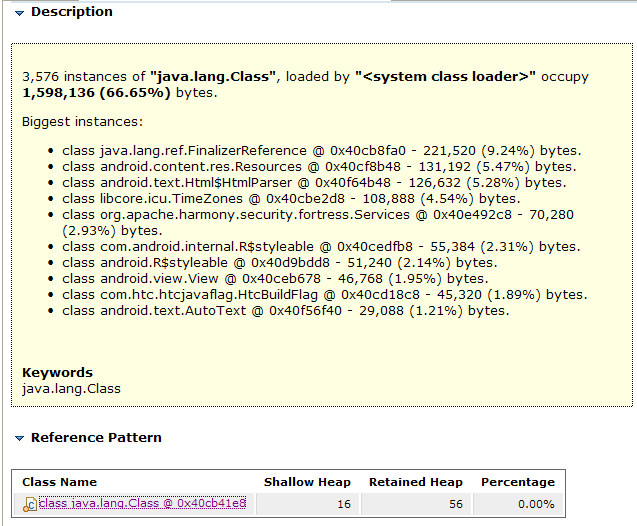Click the Reference Pattern section heading
Viewport: 637px width, 526px height.
(96, 437)
